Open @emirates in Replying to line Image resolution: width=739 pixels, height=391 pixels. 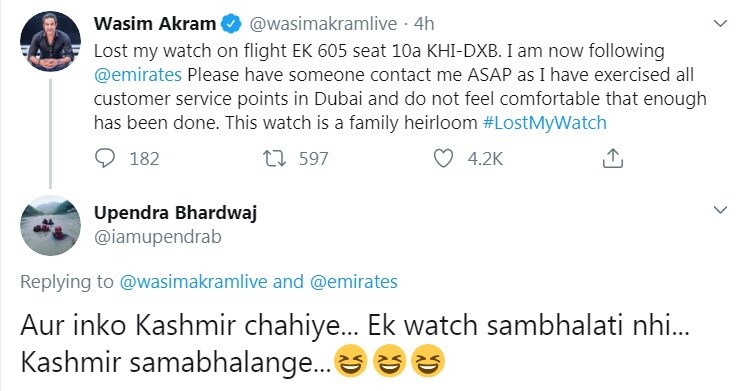click(353, 282)
